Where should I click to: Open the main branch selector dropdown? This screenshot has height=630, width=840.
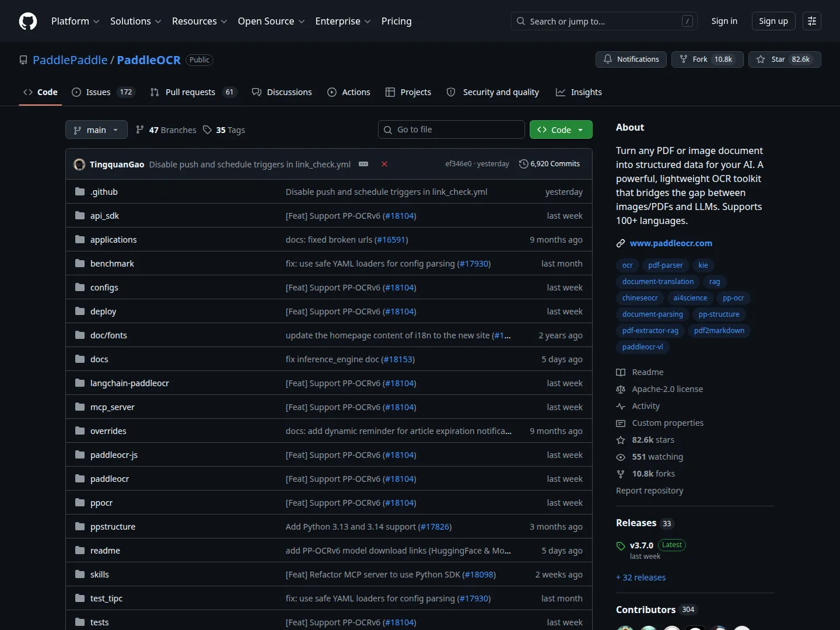[96, 129]
